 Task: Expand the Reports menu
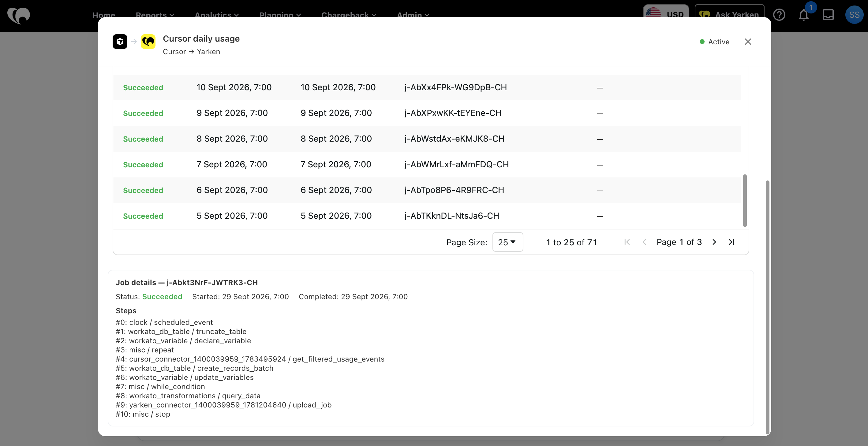pyautogui.click(x=155, y=15)
